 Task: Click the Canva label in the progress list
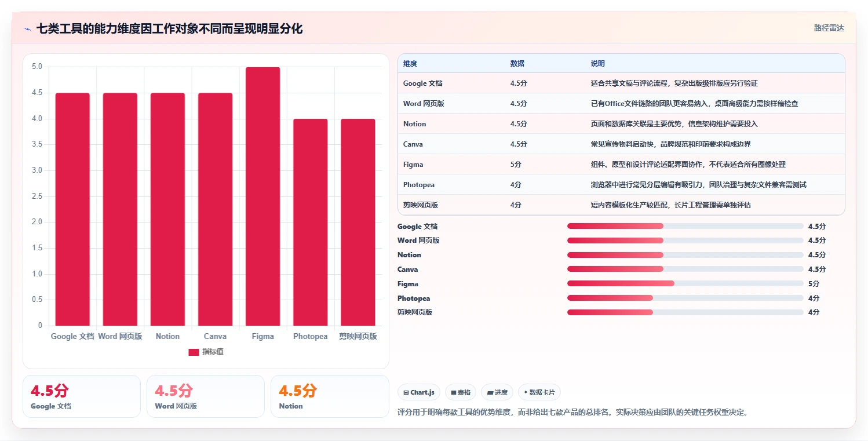pyautogui.click(x=407, y=269)
